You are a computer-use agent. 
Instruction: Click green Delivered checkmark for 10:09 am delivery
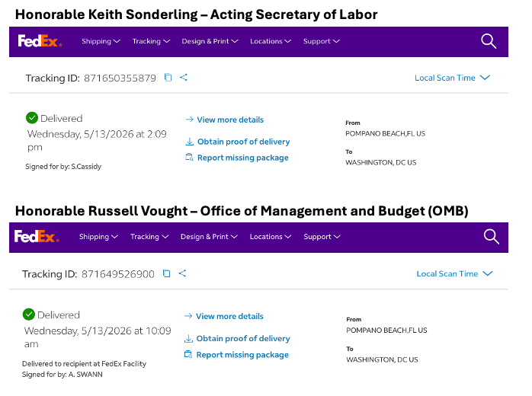(x=29, y=315)
